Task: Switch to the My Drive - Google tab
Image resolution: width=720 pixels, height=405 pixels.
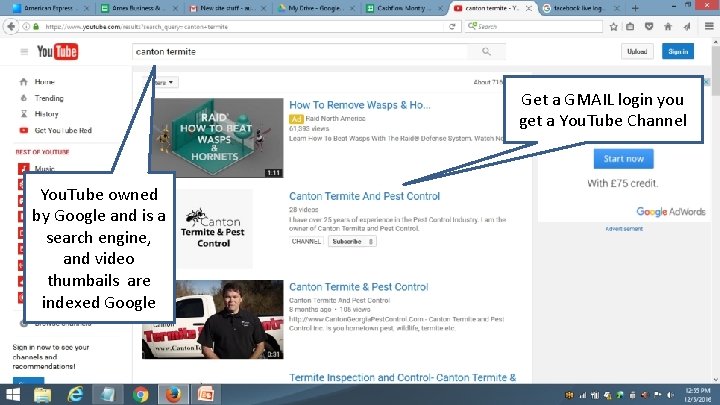Action: (315, 8)
